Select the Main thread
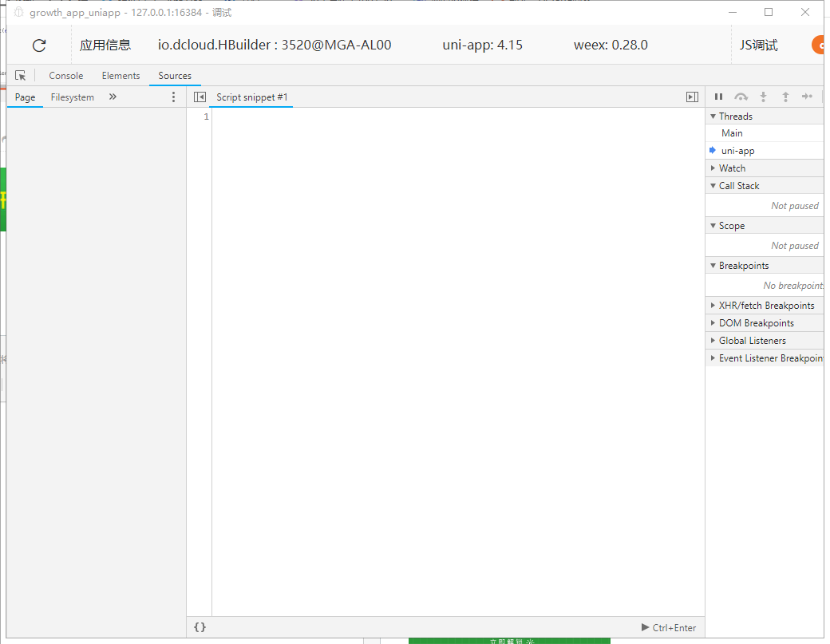This screenshot has height=644, width=830. (732, 133)
